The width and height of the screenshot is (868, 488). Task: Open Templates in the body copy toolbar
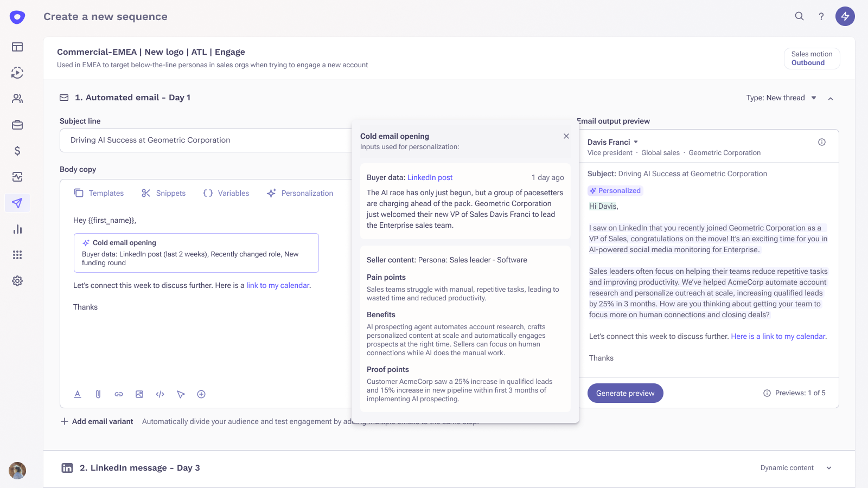click(x=99, y=193)
